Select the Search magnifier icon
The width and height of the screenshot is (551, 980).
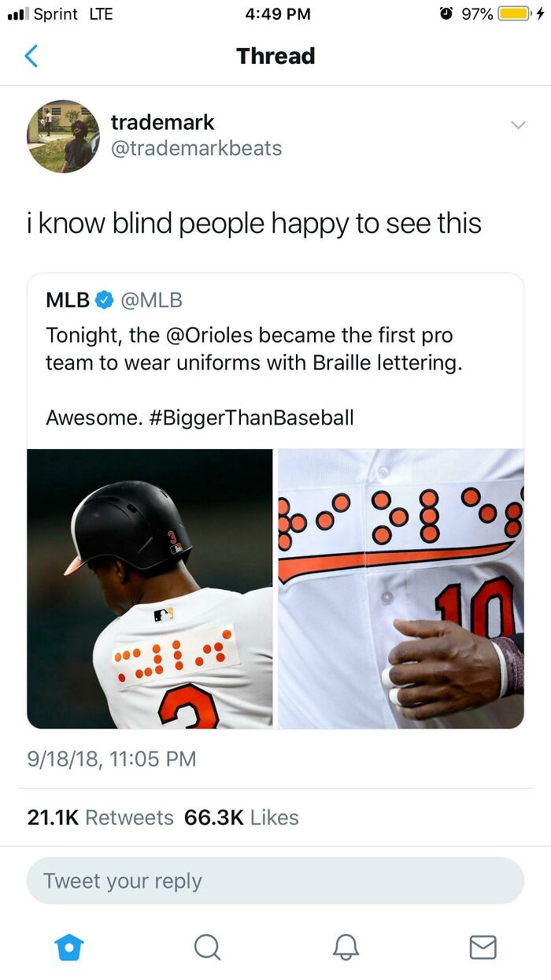point(207,947)
